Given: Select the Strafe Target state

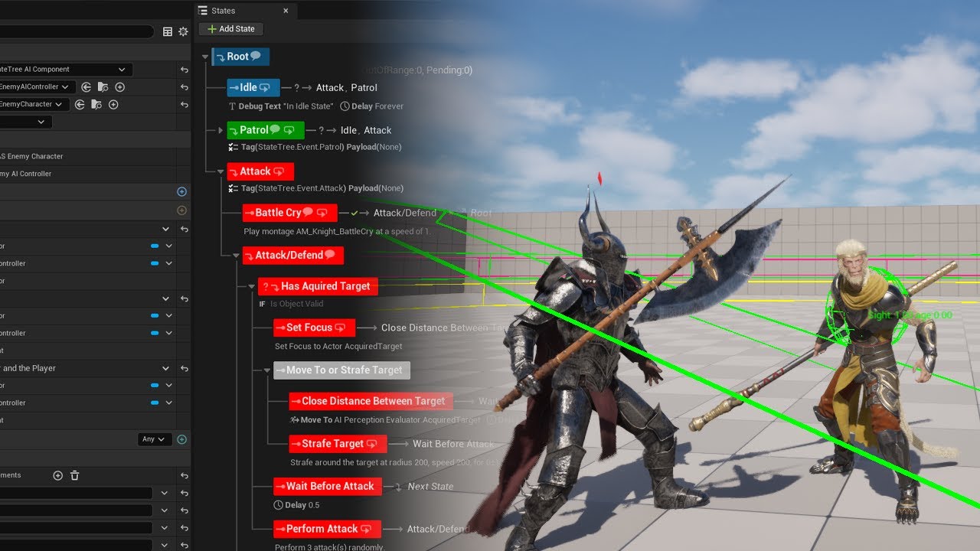Looking at the screenshot, I should click(x=338, y=444).
